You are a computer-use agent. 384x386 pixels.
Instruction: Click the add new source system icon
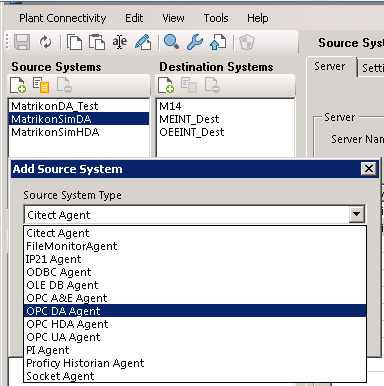(x=18, y=85)
